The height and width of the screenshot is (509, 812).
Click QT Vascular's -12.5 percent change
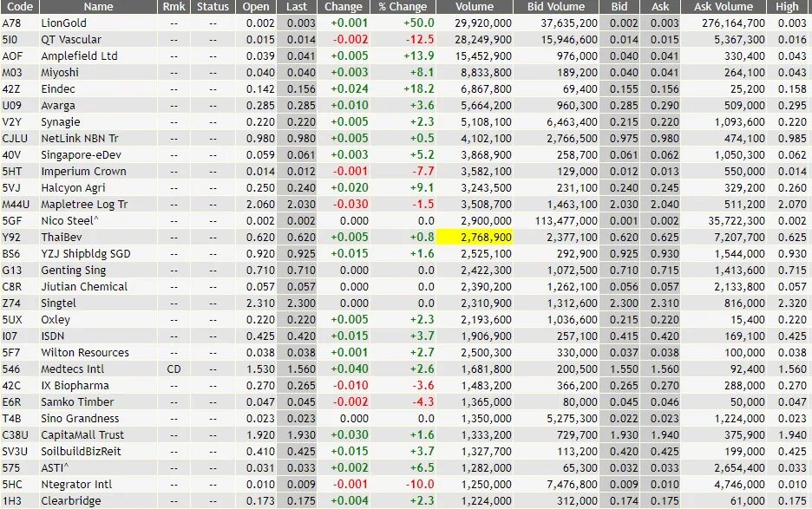[x=419, y=40]
